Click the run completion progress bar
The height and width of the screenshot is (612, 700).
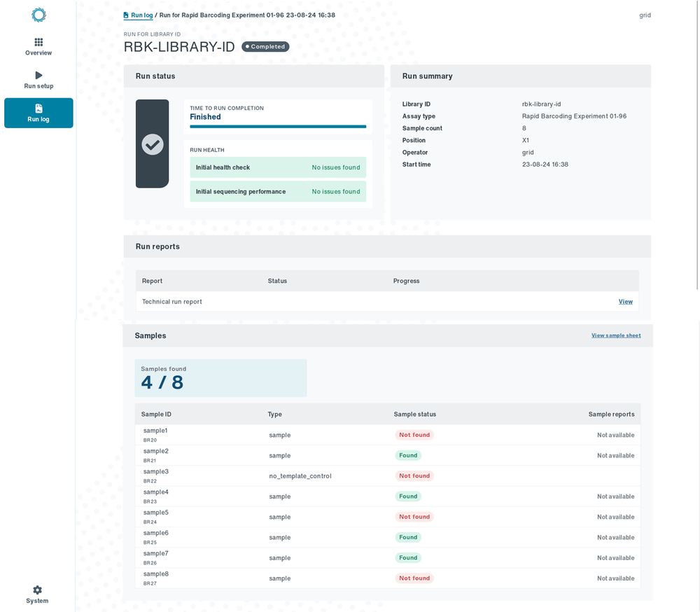coord(278,127)
